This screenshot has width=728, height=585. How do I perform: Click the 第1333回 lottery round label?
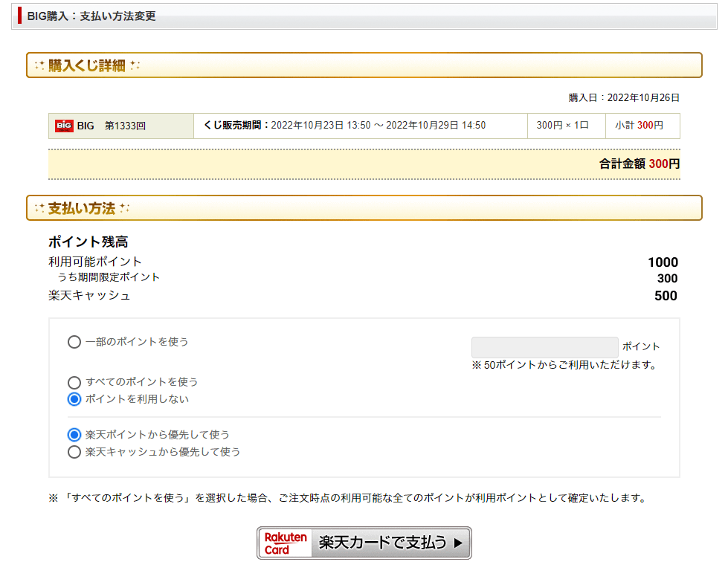[x=125, y=126]
